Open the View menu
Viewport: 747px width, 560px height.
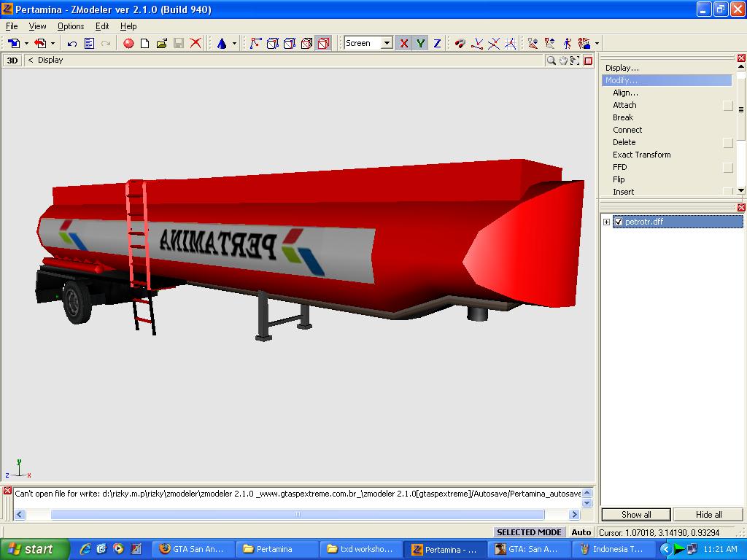click(x=38, y=26)
